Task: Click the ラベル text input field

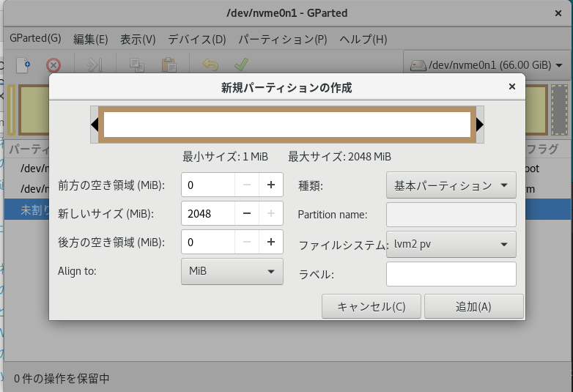Action: (451, 274)
